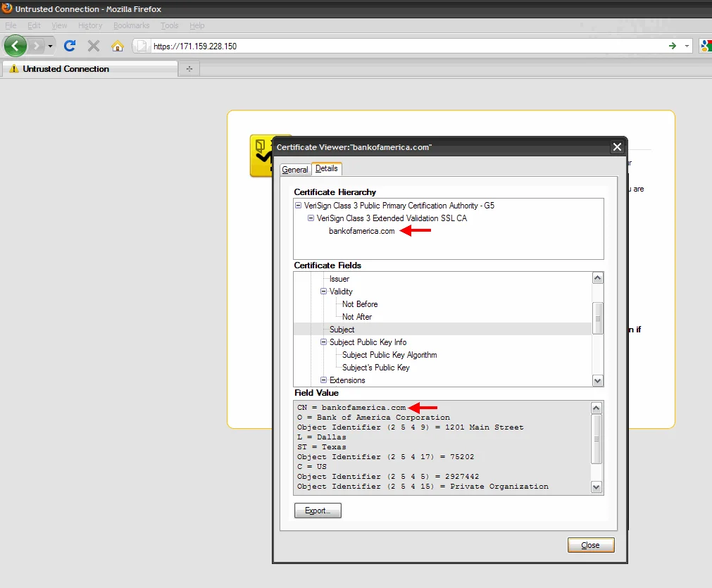Click the Firefox logo in the title bar
This screenshot has height=588, width=712.
tap(7, 8)
